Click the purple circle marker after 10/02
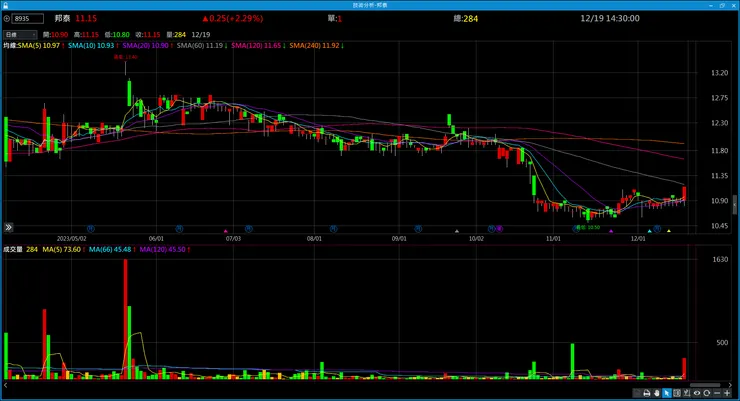This screenshot has height=401, width=740. 499,229
